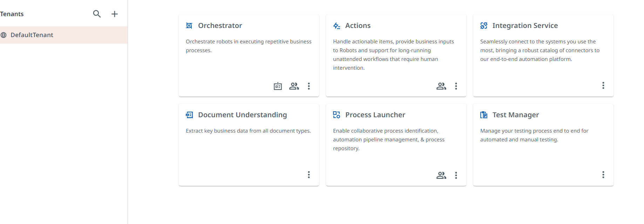This screenshot has width=644, height=224.
Task: Click Process Launcher description about pipeline management
Action: [x=389, y=140]
